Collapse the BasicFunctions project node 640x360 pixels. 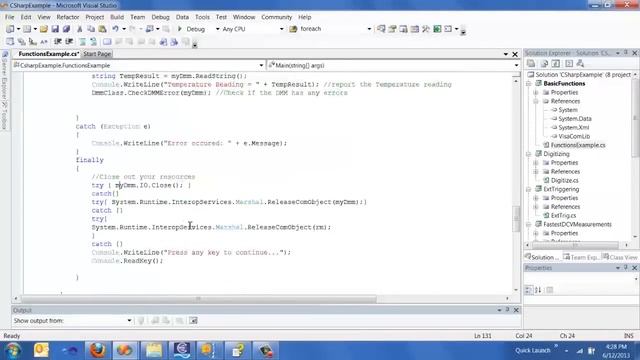[529, 83]
